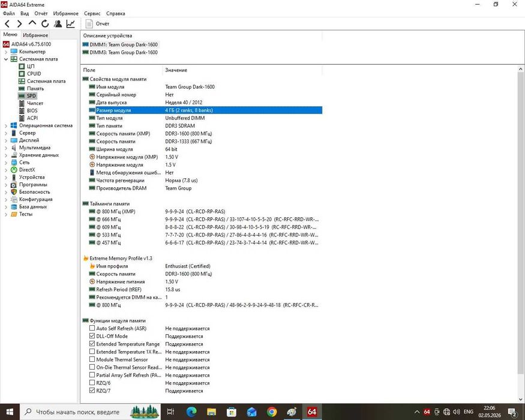The height and width of the screenshot is (420, 525).
Task: Expand the Операционная система node
Action: point(5,125)
